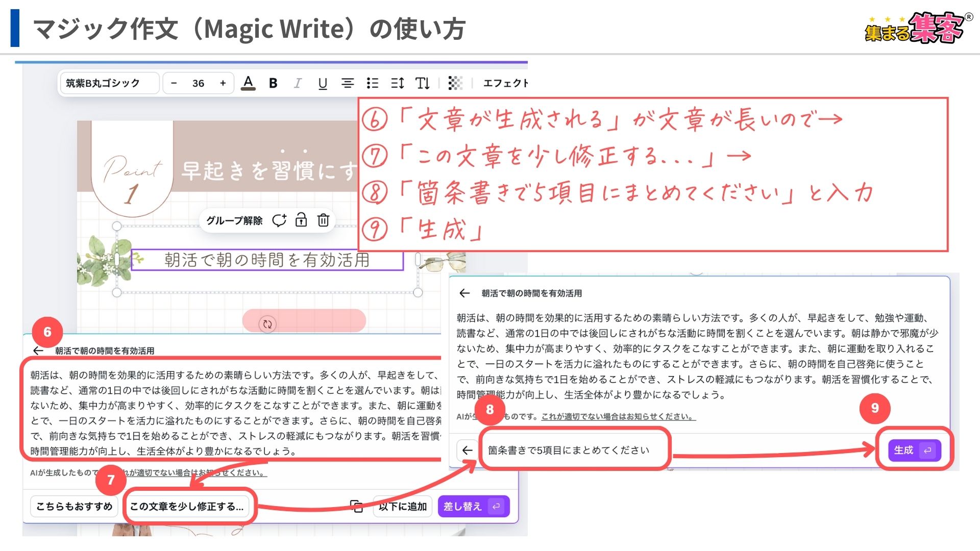
Task: Click 差し替え to replace the text
Action: [x=474, y=506]
